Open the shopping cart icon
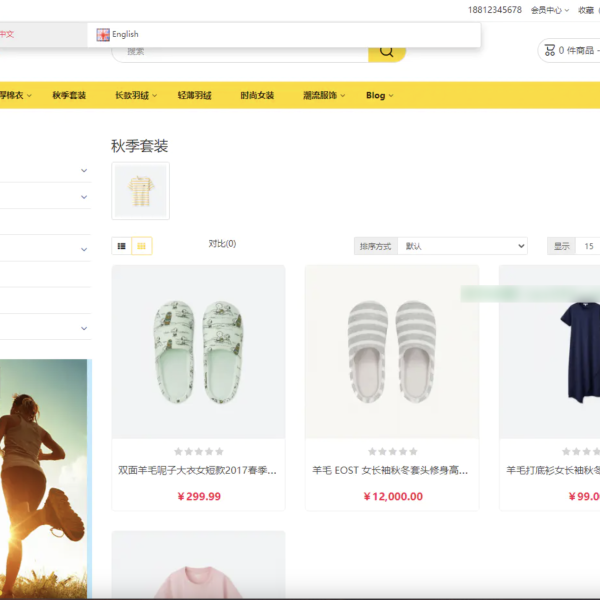The image size is (600, 600). (549, 50)
